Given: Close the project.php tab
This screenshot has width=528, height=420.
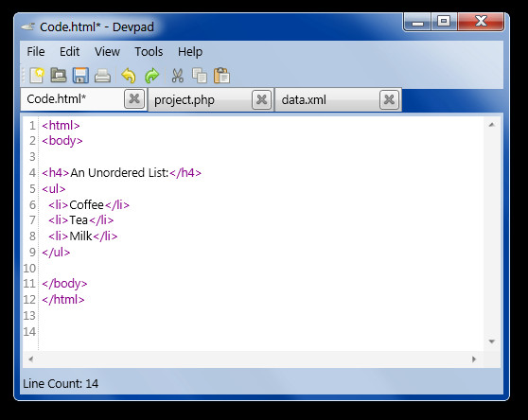Looking at the screenshot, I should click(x=262, y=99).
